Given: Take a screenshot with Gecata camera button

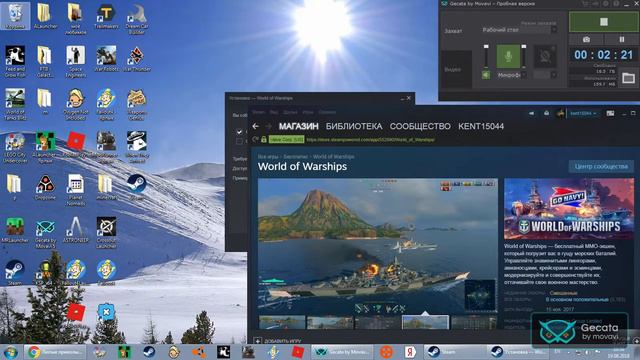Looking at the screenshot, I should coord(586,40).
